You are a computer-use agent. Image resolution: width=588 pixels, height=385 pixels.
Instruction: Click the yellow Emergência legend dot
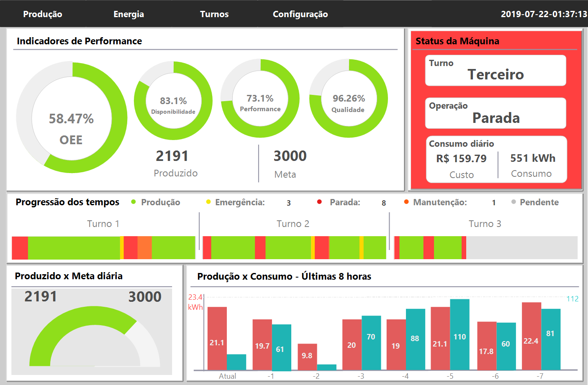208,202
